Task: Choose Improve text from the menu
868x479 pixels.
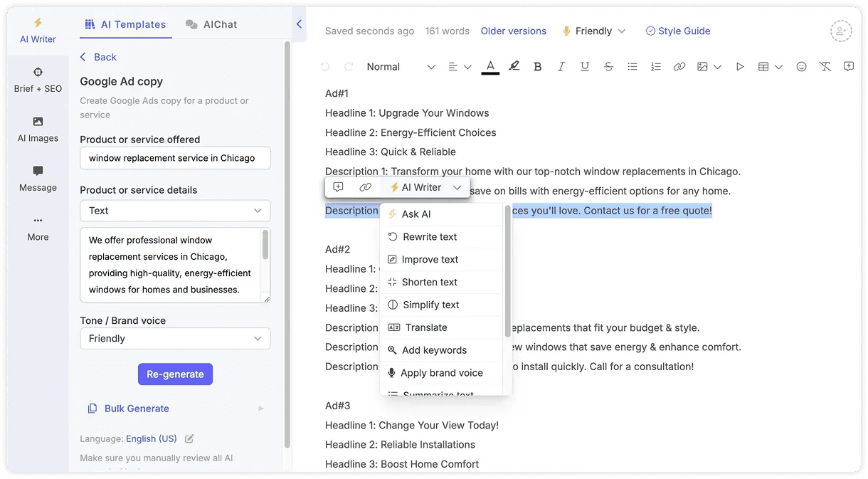Action: pyautogui.click(x=442, y=260)
